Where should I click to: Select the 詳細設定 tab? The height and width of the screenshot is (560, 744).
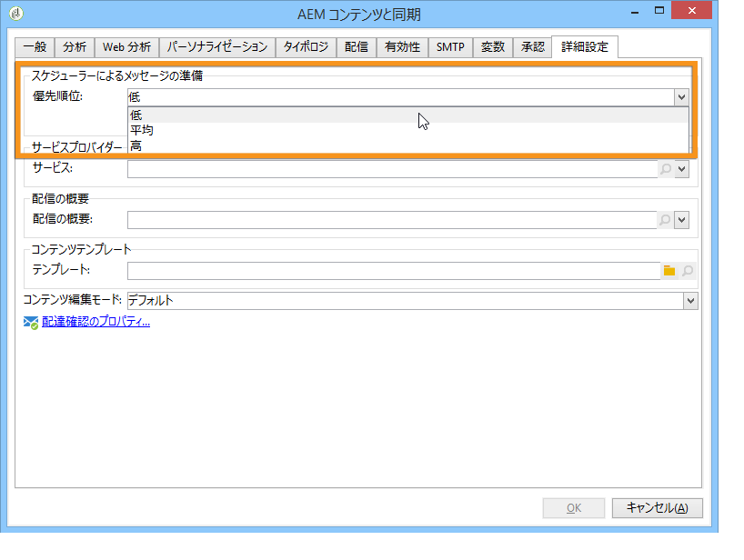[585, 46]
